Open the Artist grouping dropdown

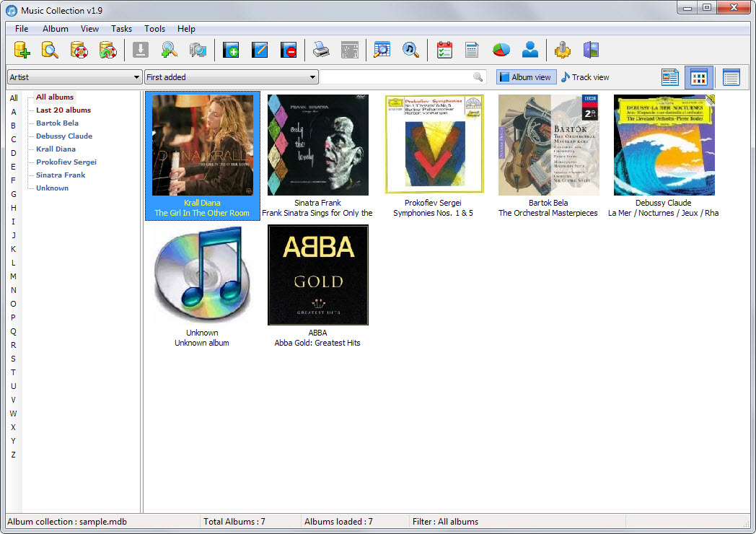click(75, 77)
